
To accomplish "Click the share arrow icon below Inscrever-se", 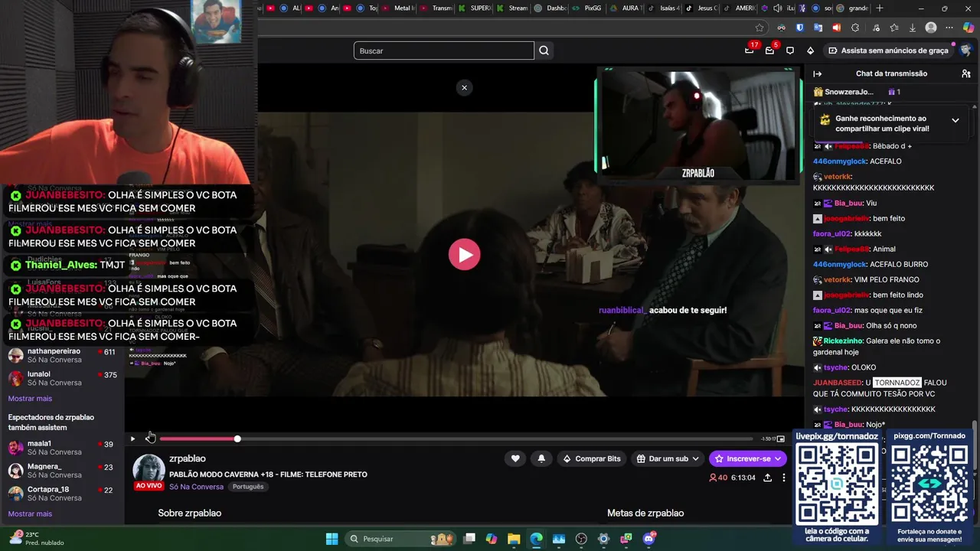I will point(767,478).
